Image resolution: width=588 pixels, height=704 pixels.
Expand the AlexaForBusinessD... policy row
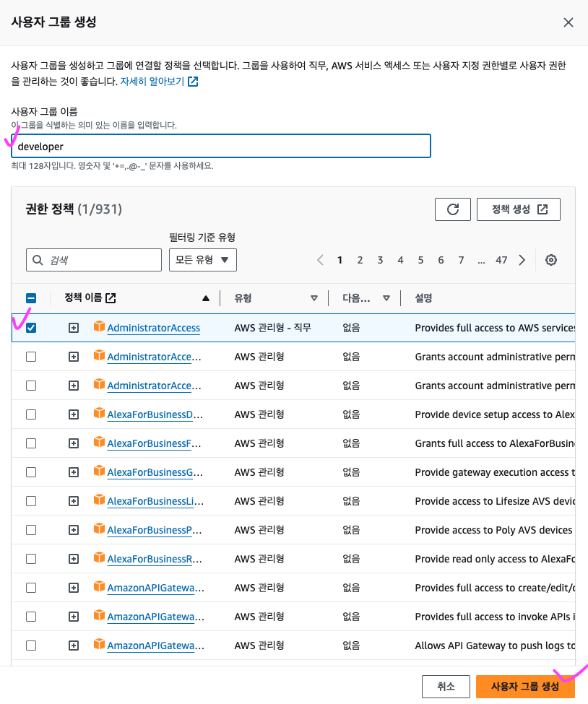pyautogui.click(x=74, y=414)
